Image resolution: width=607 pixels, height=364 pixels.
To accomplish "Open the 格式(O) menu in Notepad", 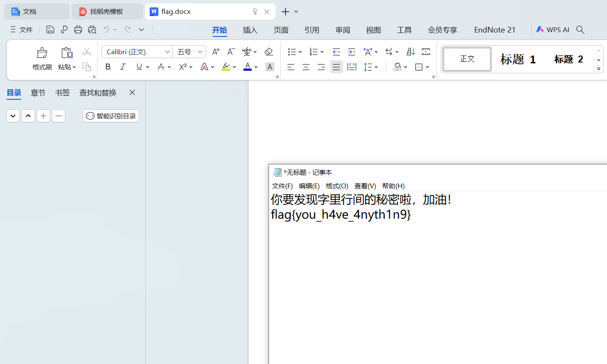I will (337, 186).
